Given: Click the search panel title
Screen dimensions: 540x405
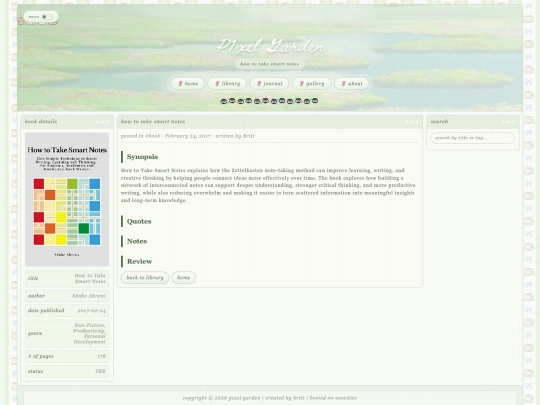Looking at the screenshot, I should [439, 121].
